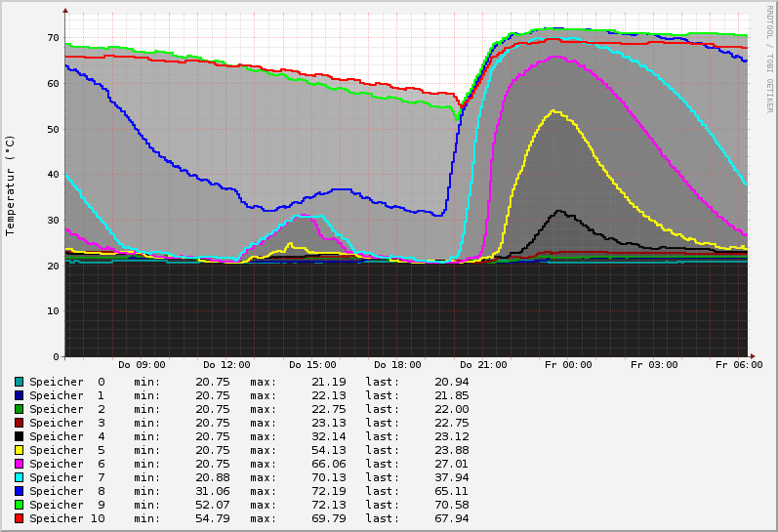
Task: Select the 'Fr 00:00' time axis label
Action: click(x=568, y=365)
